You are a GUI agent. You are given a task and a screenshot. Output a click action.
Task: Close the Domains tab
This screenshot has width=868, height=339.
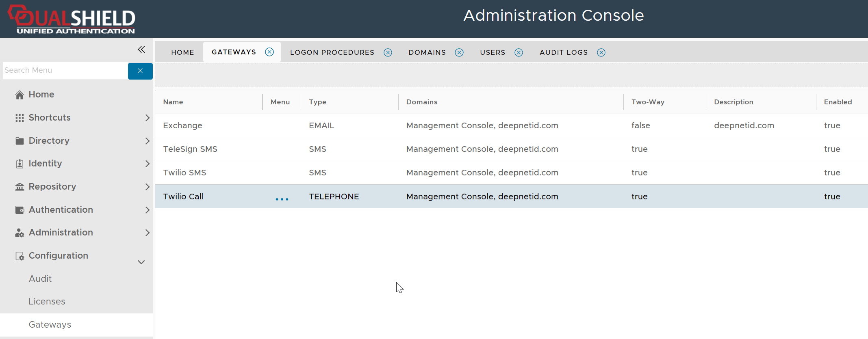pyautogui.click(x=459, y=52)
